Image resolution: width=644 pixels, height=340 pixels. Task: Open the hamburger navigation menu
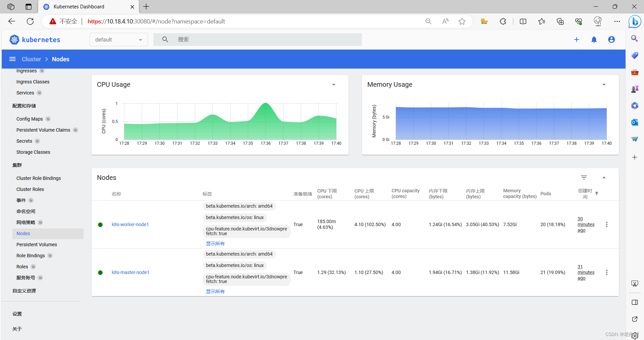[12, 59]
